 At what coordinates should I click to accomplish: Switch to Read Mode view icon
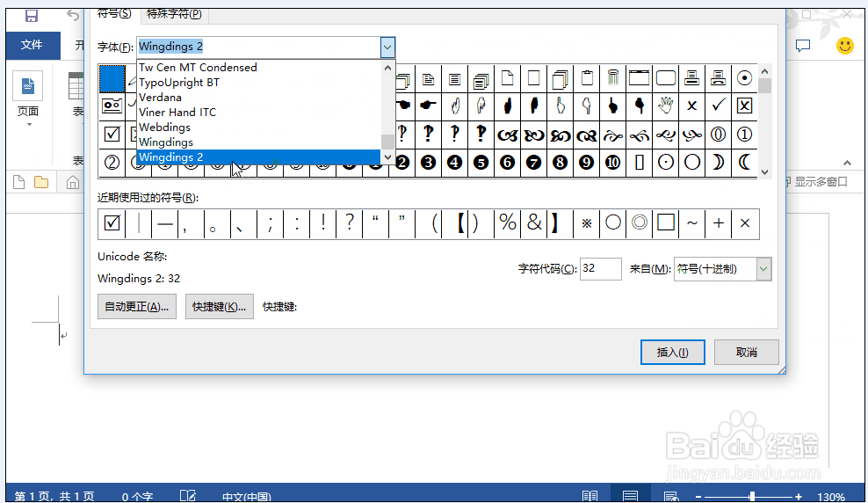(x=590, y=496)
